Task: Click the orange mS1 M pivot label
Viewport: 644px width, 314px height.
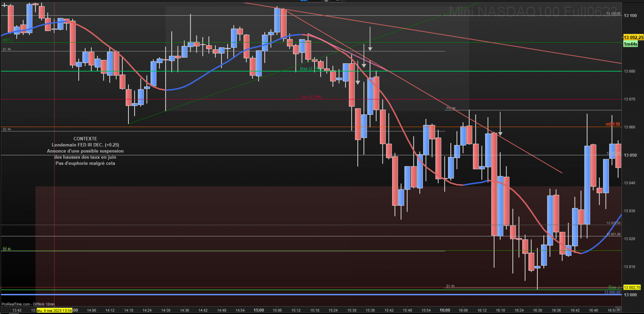Action: click(x=613, y=124)
